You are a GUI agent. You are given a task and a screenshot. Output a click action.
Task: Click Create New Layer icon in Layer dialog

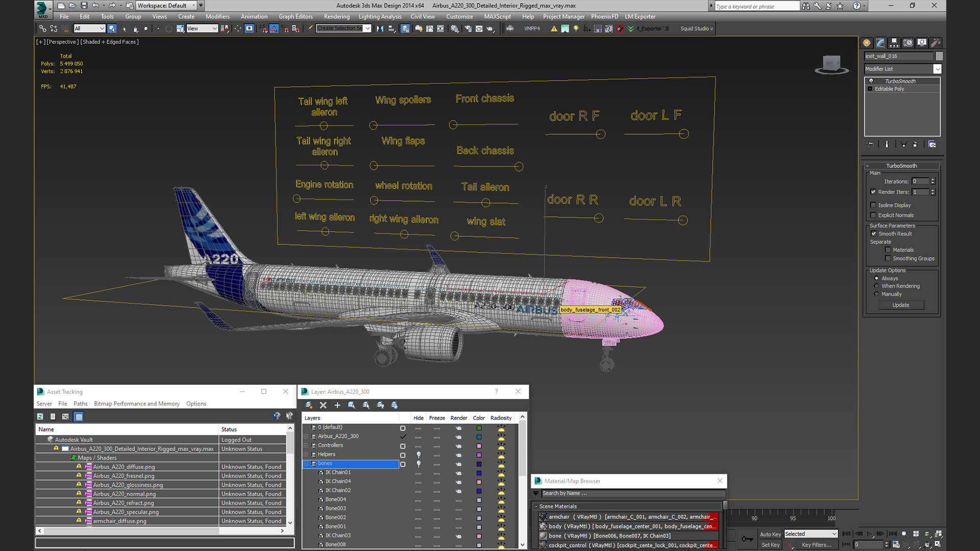pyautogui.click(x=309, y=405)
